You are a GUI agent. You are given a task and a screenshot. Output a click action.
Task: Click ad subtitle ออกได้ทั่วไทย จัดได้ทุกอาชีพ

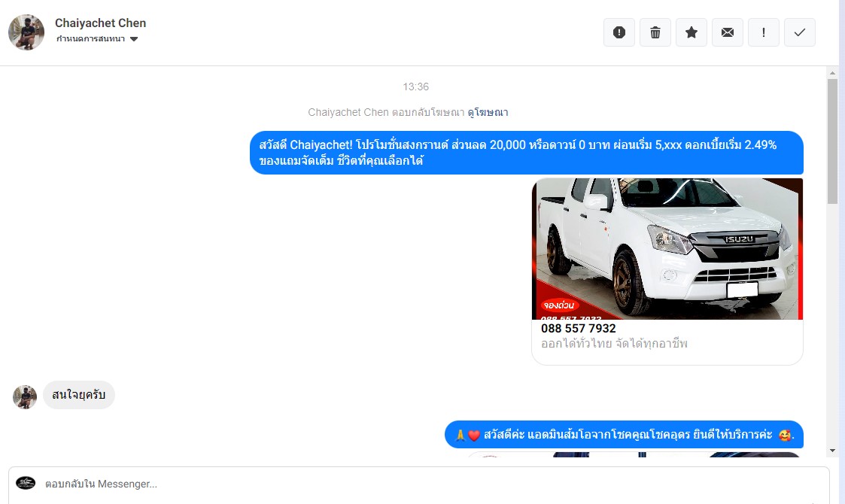[614, 343]
